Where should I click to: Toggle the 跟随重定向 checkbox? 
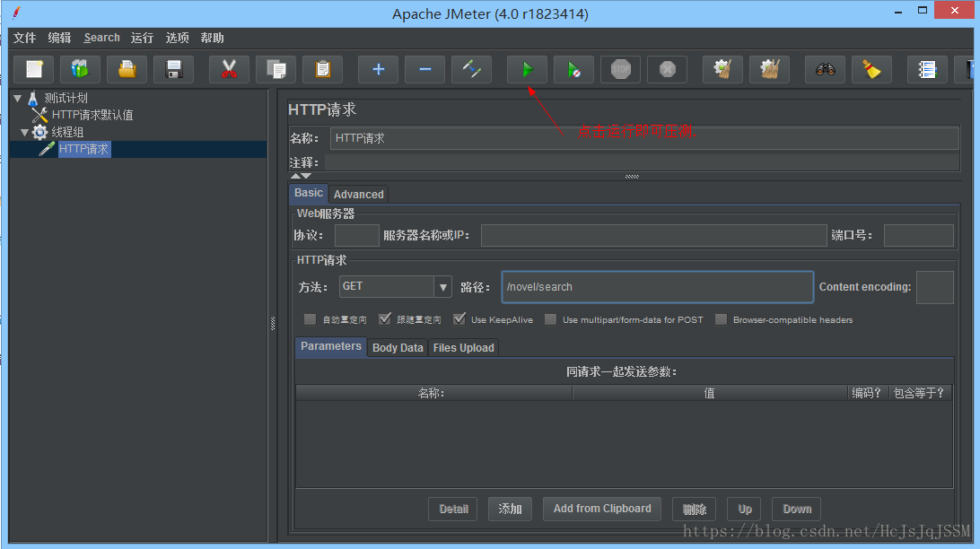point(384,319)
